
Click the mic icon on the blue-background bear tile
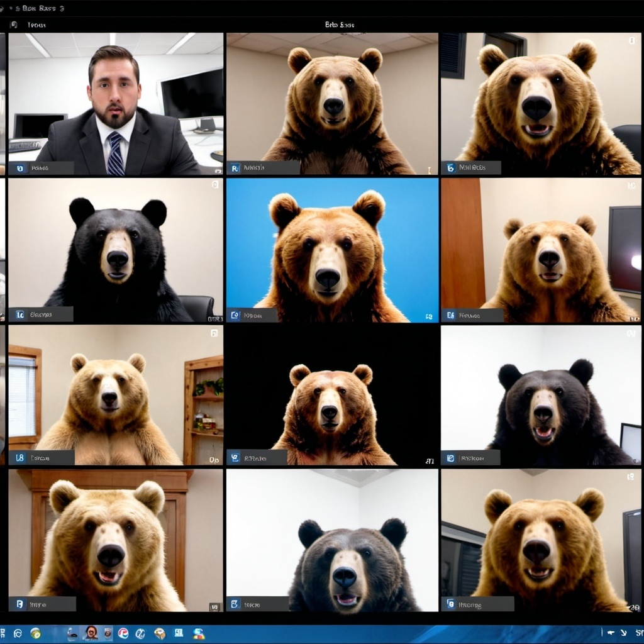point(234,314)
